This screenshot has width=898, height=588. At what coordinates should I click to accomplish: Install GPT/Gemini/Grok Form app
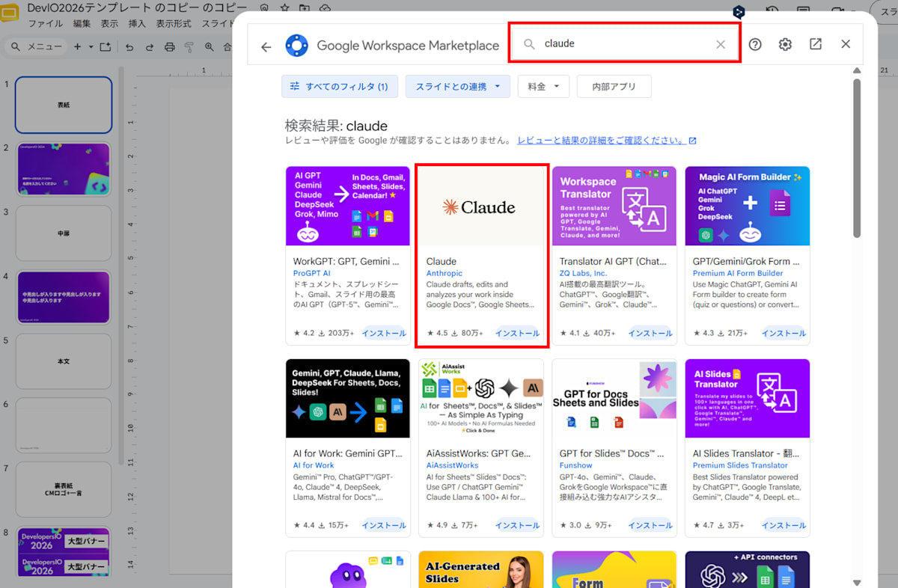click(x=784, y=333)
